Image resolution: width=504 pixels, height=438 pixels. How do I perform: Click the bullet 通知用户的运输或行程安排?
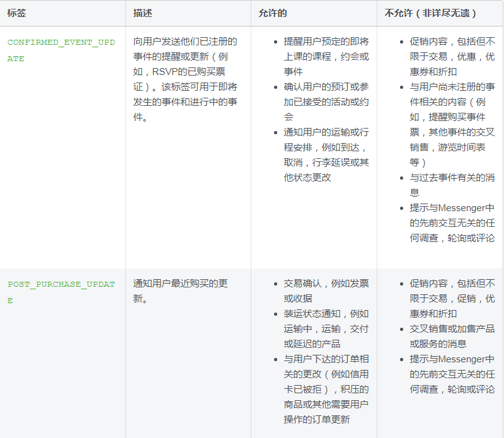tap(326, 154)
